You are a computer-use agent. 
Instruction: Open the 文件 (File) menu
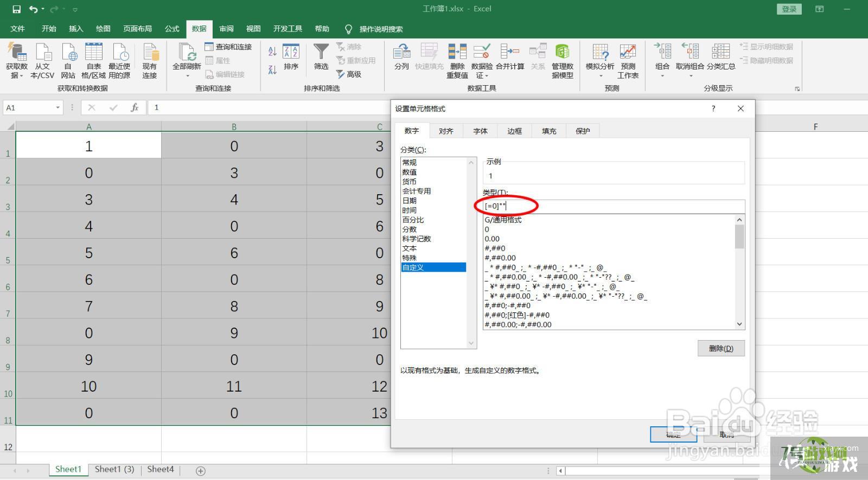point(17,29)
